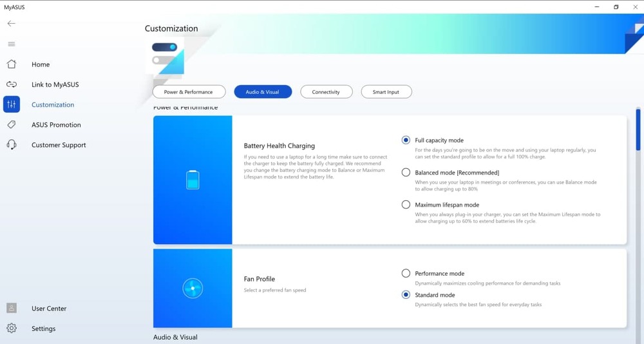644x344 pixels.
Task: Open the Power & Performance tab
Action: click(189, 91)
